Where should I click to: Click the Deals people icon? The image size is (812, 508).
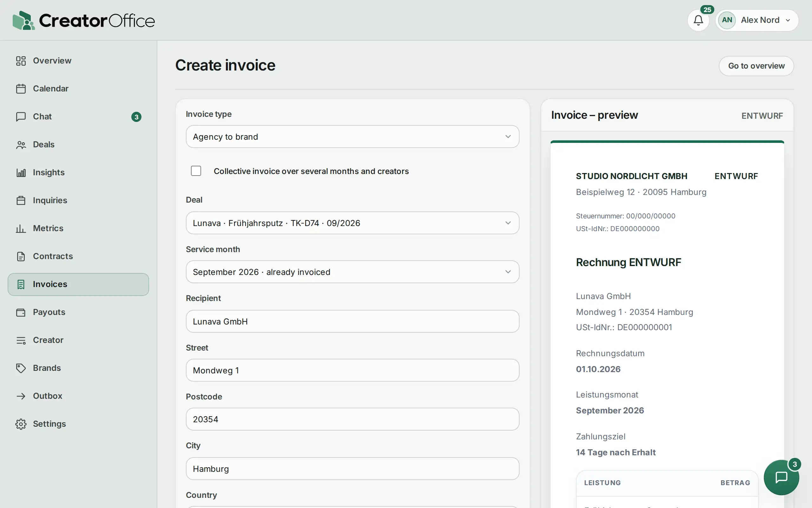[x=21, y=144]
